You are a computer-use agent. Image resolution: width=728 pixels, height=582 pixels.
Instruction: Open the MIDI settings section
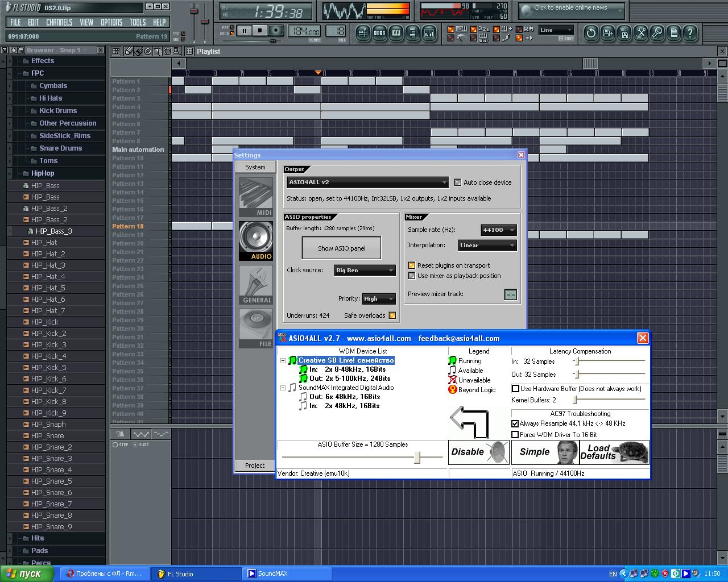[256, 197]
